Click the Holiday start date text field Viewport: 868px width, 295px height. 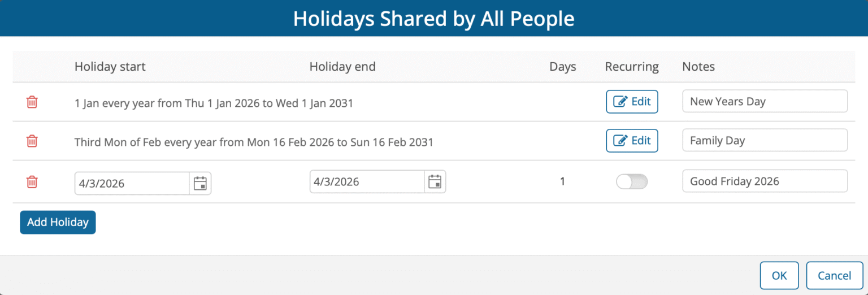click(132, 183)
